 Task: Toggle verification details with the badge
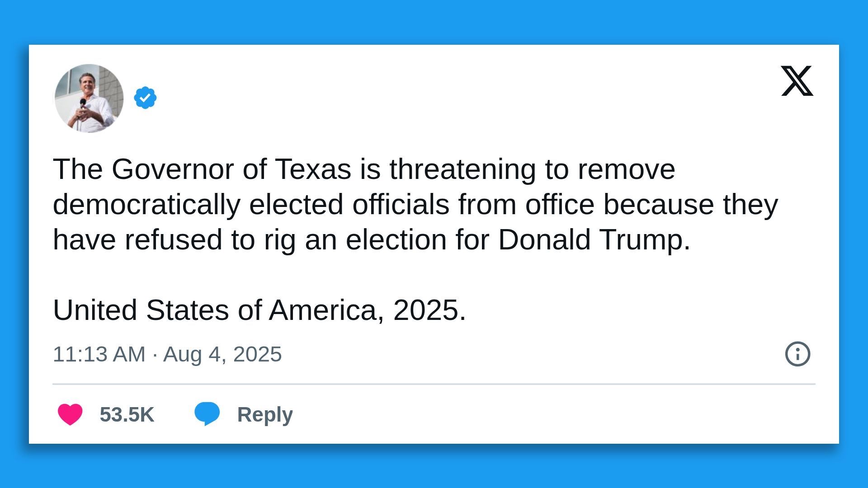pyautogui.click(x=145, y=96)
